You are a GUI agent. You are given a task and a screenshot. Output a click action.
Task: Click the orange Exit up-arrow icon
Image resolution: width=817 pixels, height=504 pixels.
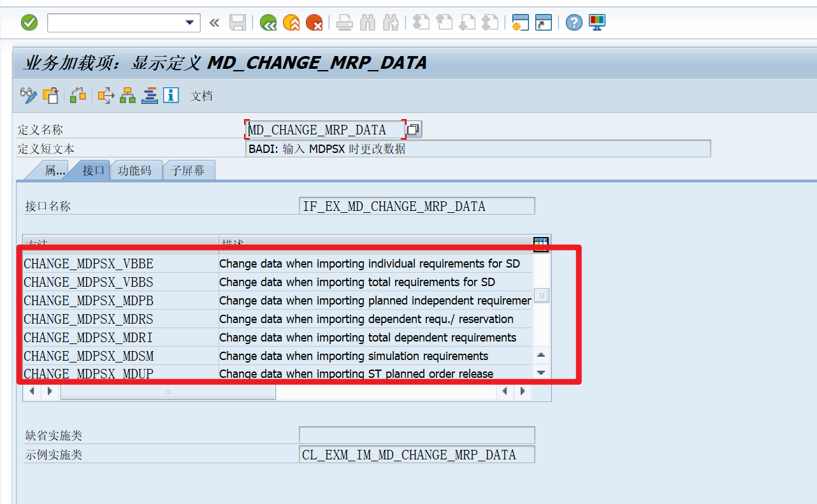point(291,23)
